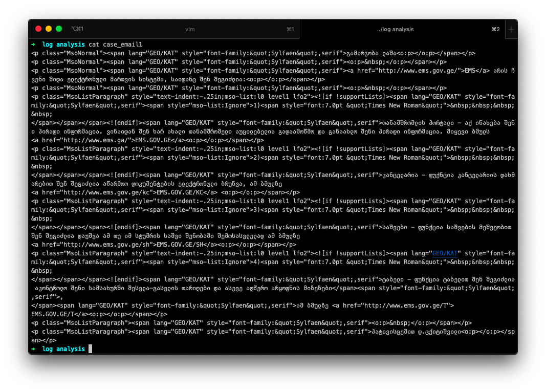Screen dimensions: 546x392
Task: Click 'log analysis' in the bottom prompt
Action: pos(63,349)
